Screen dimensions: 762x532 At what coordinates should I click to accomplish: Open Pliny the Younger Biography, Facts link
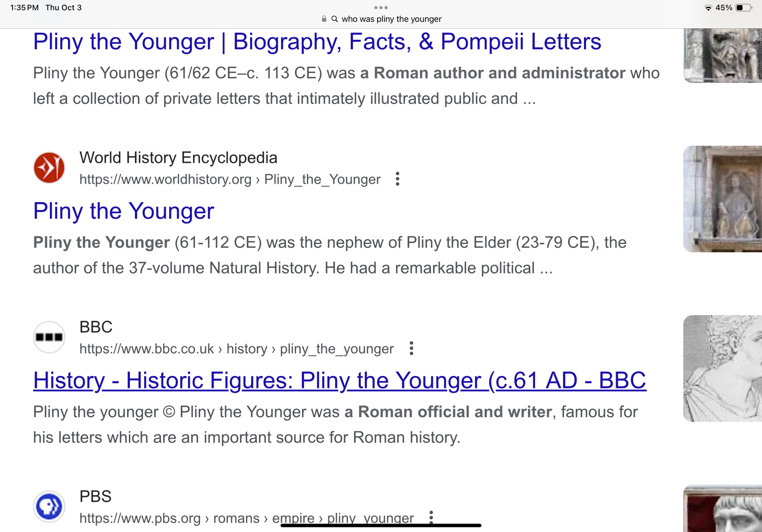[x=317, y=42]
